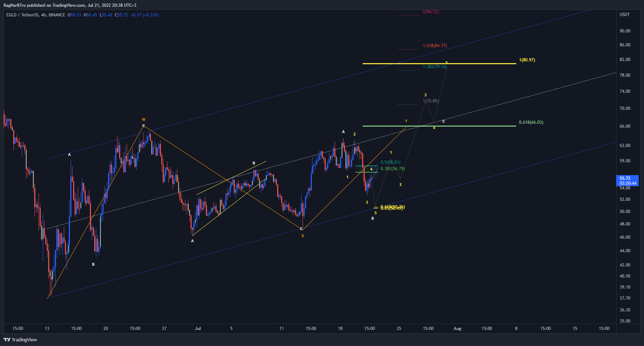
Task: Select the 0.5(58.01) retracement label
Action: pyautogui.click(x=390, y=162)
